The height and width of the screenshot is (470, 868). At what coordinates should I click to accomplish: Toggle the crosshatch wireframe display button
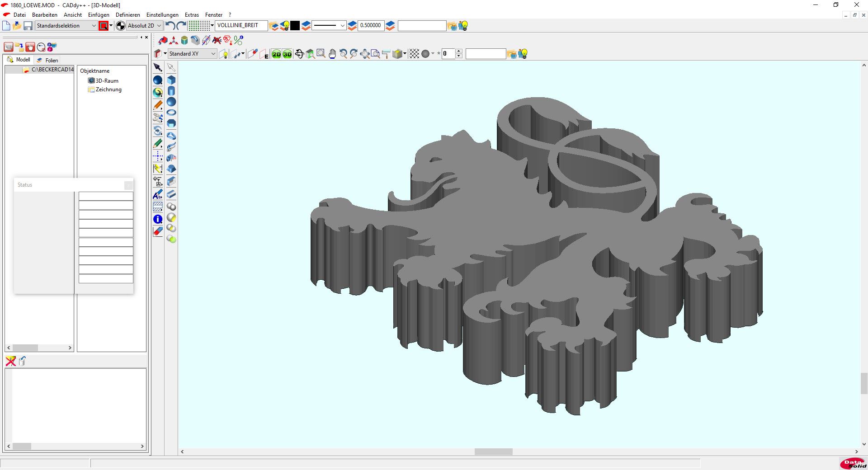click(414, 54)
